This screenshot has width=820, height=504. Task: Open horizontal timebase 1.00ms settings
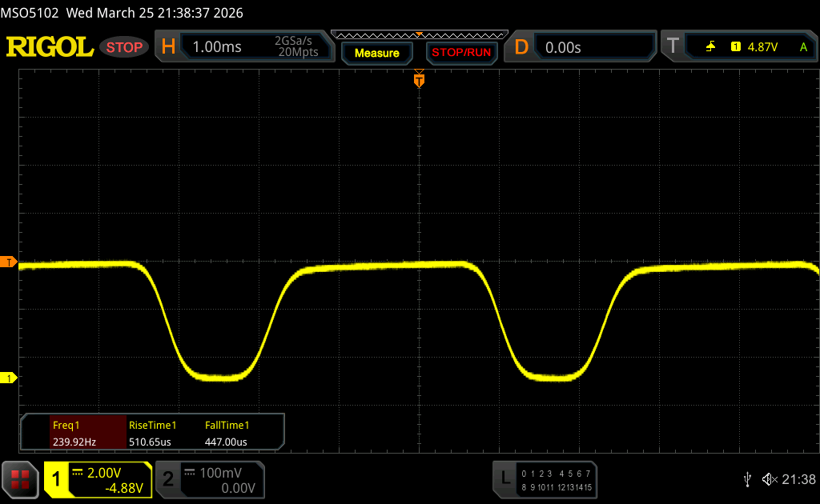click(244, 47)
